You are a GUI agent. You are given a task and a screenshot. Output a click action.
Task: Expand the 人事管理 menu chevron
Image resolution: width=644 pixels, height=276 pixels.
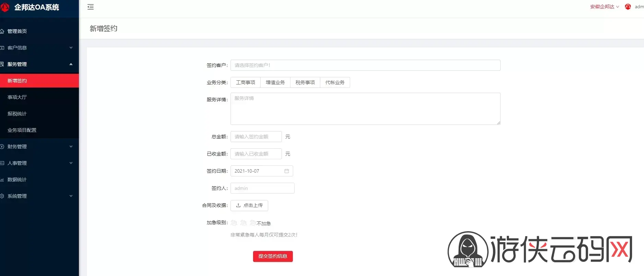[71, 163]
